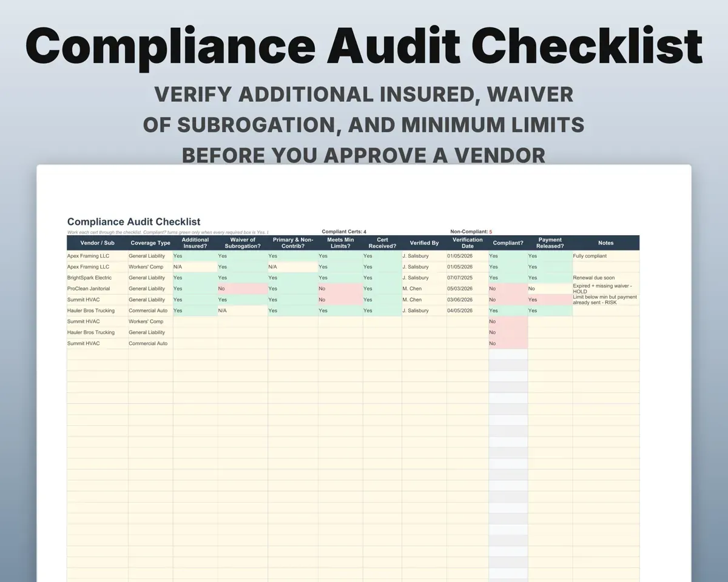Click the 'Waiver of Subrogation?' header cell
Screen dimensions: 728x582
pos(243,243)
